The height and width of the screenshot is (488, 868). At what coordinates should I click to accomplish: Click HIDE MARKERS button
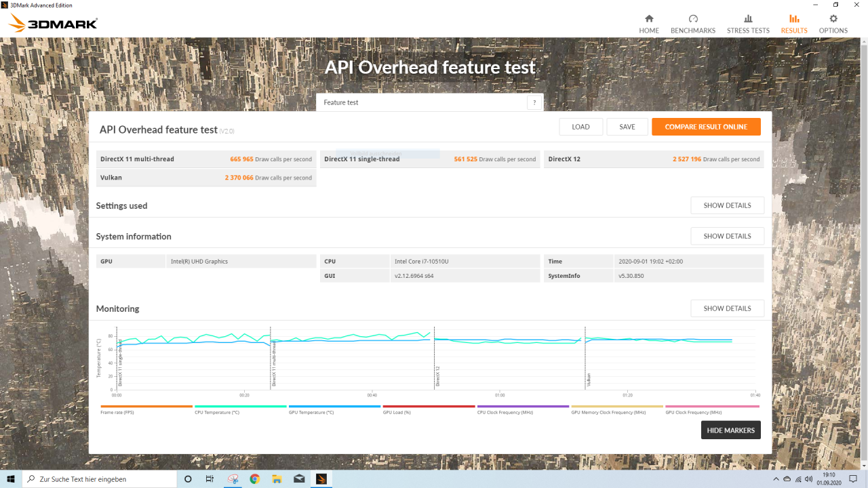730,430
